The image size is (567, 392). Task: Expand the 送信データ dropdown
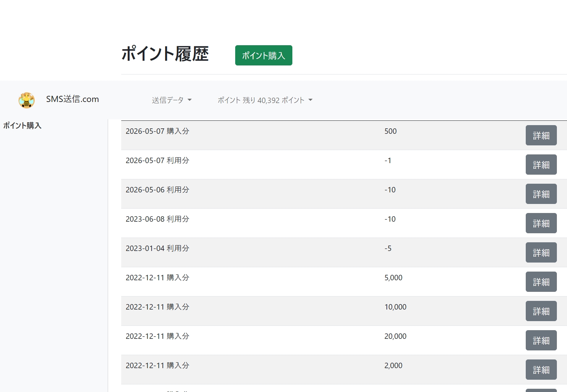(172, 100)
